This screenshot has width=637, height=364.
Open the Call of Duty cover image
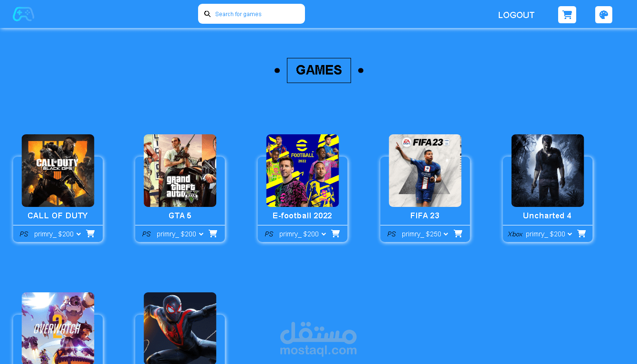click(58, 170)
